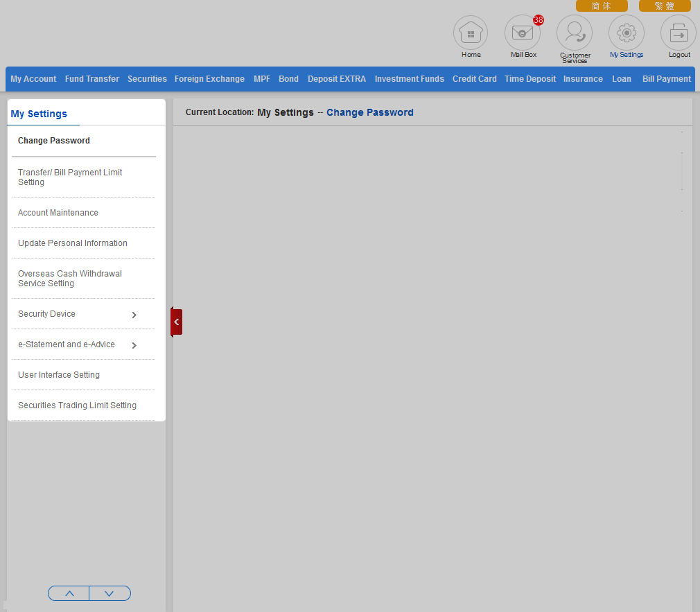The height and width of the screenshot is (612, 700).
Task: Select User Interface Setting
Action: tap(59, 375)
